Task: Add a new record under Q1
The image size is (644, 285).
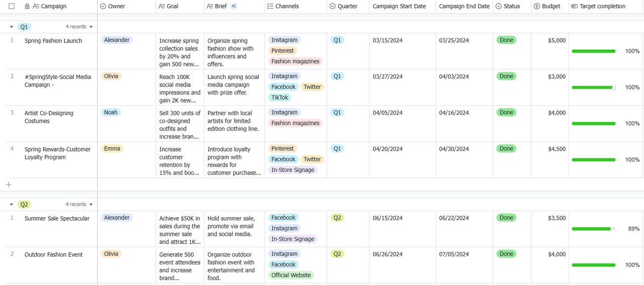Action: pyautogui.click(x=9, y=184)
